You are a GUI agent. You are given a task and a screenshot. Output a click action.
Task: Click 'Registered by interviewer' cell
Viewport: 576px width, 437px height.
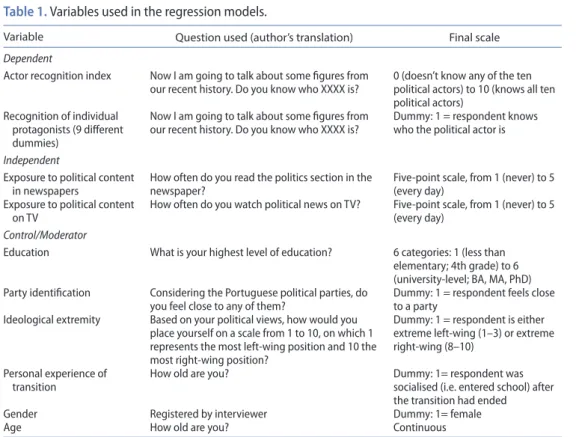click(x=208, y=414)
